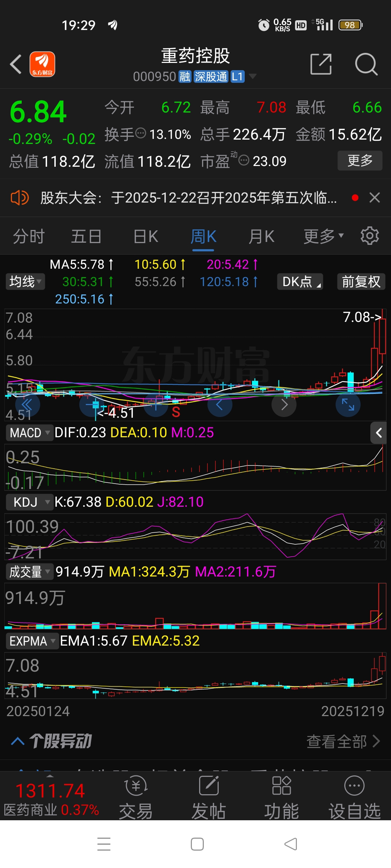Tap the EMA2:5.32 value
The width and height of the screenshot is (391, 868).
(x=166, y=641)
